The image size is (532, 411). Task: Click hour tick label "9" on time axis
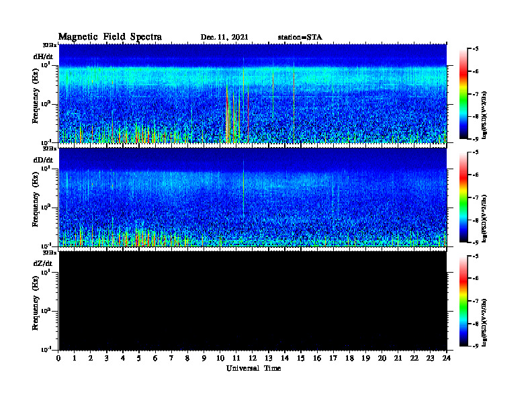pyautogui.click(x=204, y=359)
